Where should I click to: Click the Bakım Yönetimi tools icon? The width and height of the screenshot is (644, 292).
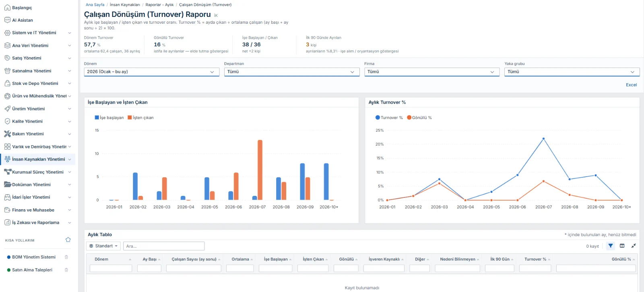tap(7, 134)
